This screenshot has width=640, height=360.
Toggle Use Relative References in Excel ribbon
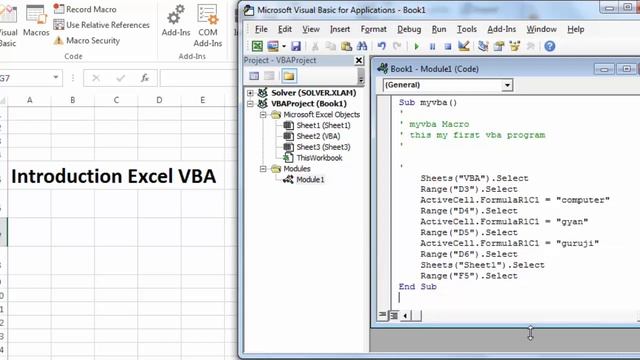102,25
